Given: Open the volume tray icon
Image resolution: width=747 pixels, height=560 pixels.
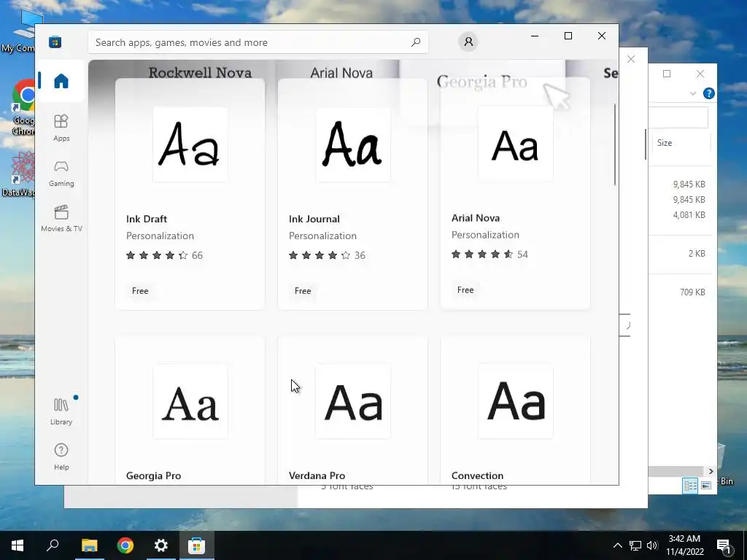Looking at the screenshot, I should [652, 545].
